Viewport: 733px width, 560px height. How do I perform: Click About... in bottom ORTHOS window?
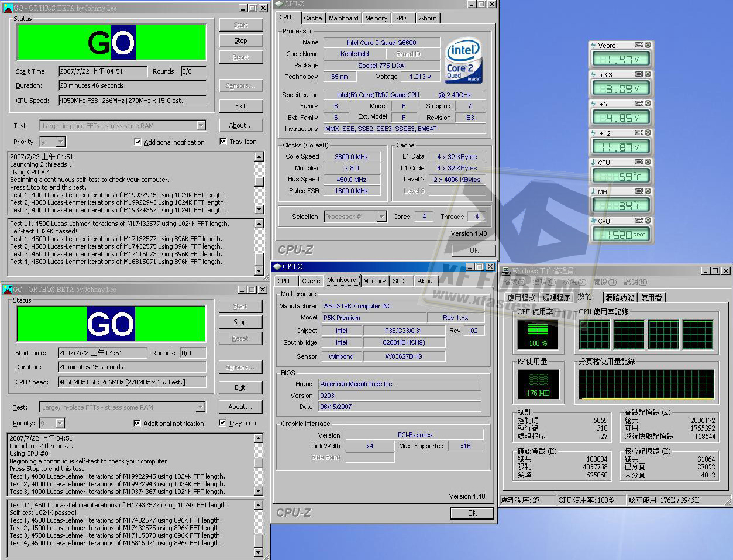(x=240, y=407)
